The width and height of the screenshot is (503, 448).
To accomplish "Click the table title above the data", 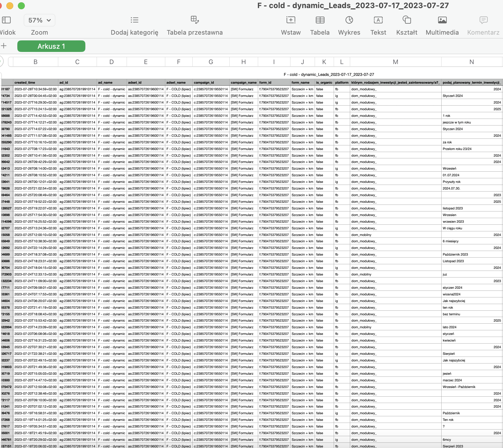I will pos(329,74).
